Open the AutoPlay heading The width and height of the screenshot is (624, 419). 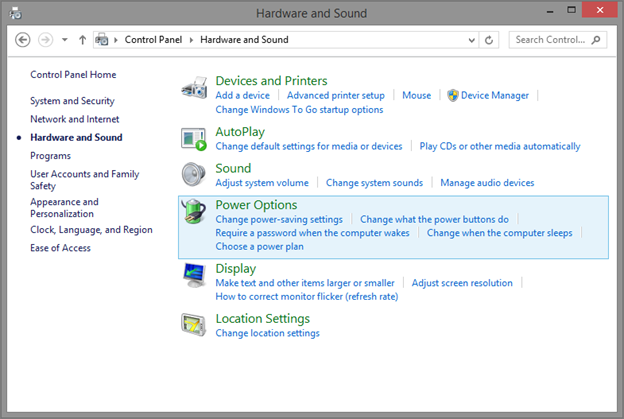coord(240,132)
